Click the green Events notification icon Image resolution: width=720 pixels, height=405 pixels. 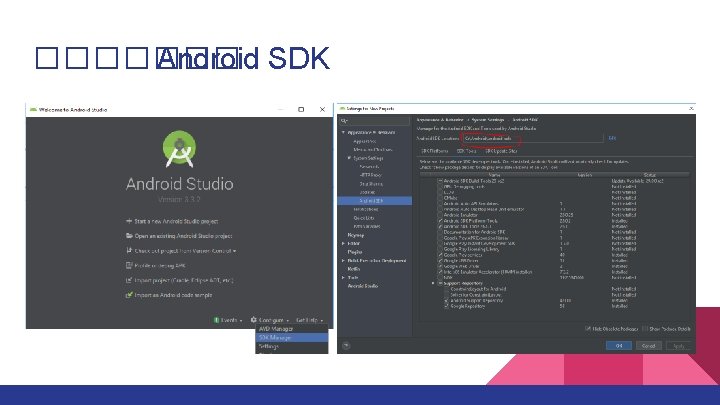click(x=216, y=320)
